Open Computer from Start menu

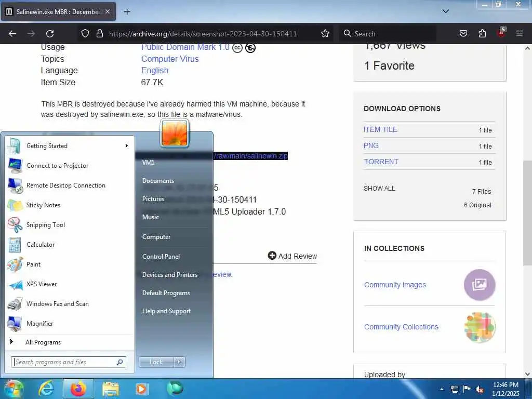[156, 237]
